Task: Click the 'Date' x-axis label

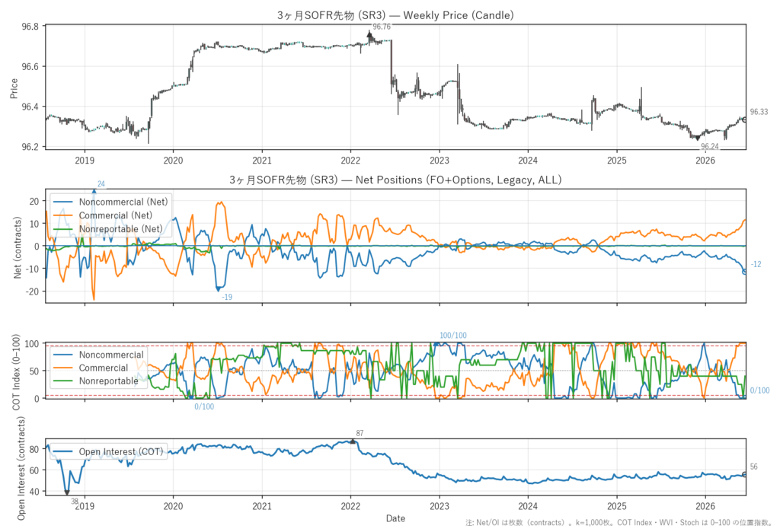Action: pos(395,518)
